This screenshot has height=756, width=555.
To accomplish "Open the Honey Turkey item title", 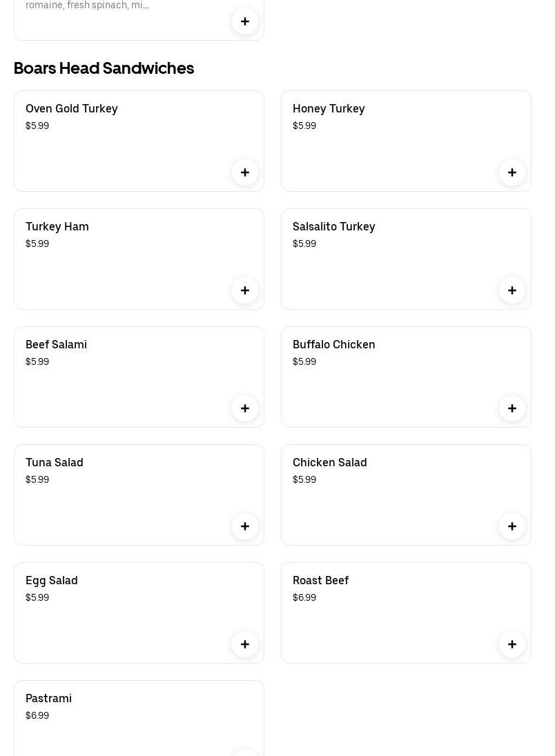I will click(329, 108).
